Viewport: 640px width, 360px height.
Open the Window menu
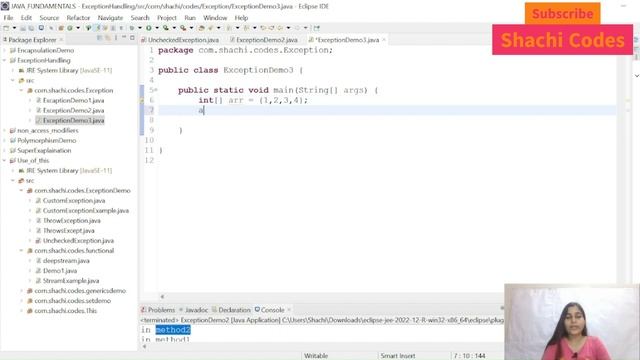(215, 18)
